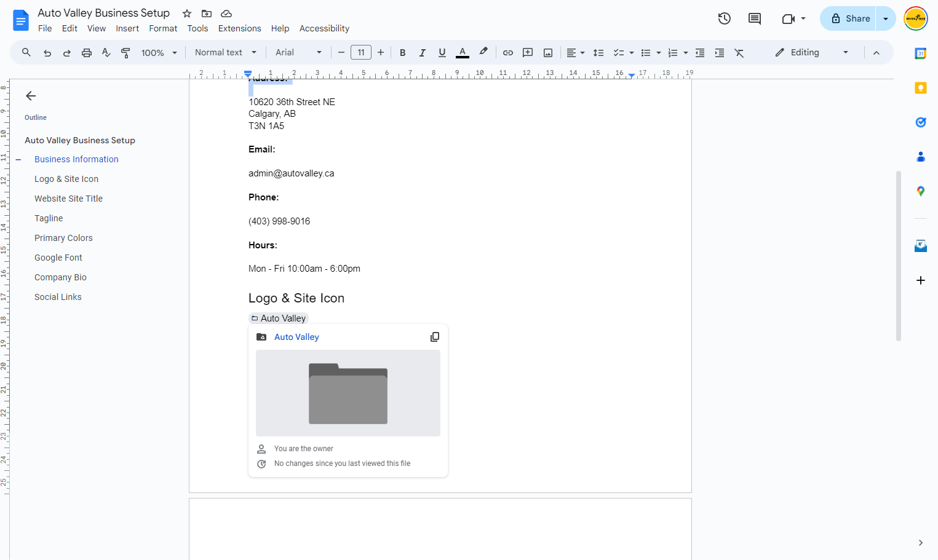Star this document

click(x=187, y=14)
